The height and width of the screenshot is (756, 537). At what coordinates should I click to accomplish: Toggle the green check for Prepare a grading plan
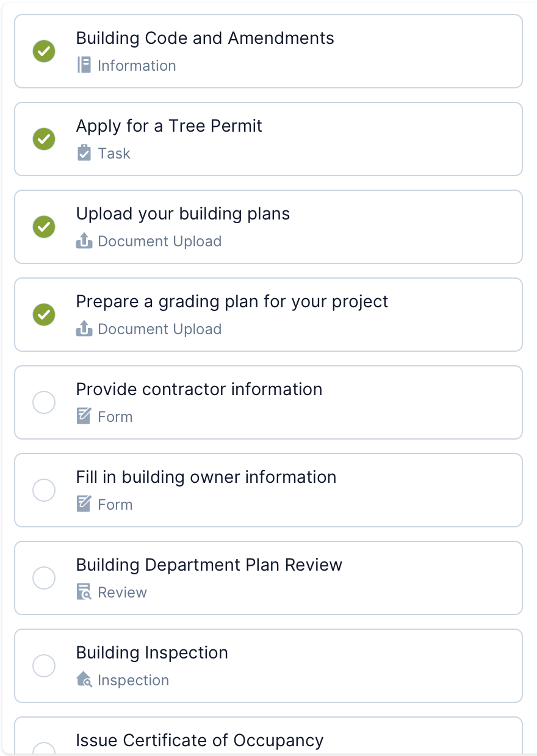(44, 315)
